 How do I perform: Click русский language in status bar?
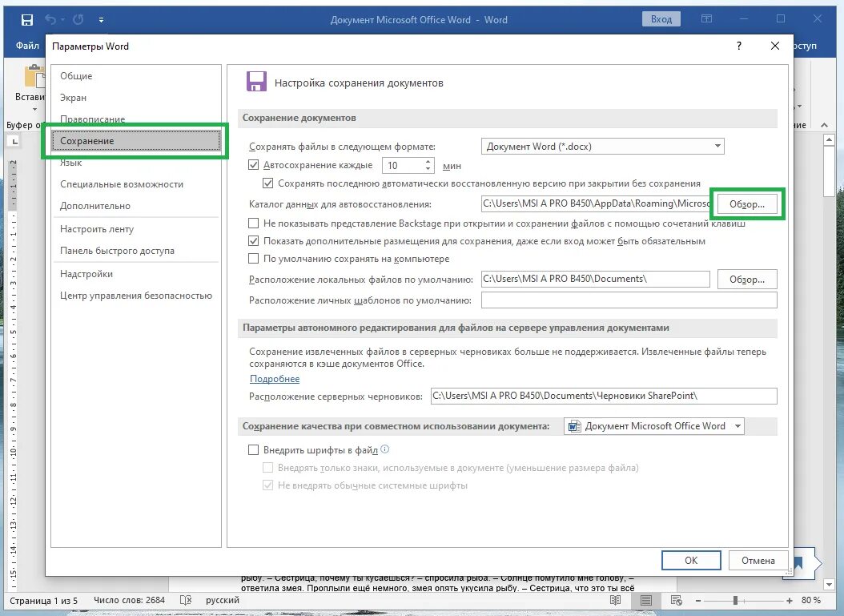pyautogui.click(x=223, y=600)
